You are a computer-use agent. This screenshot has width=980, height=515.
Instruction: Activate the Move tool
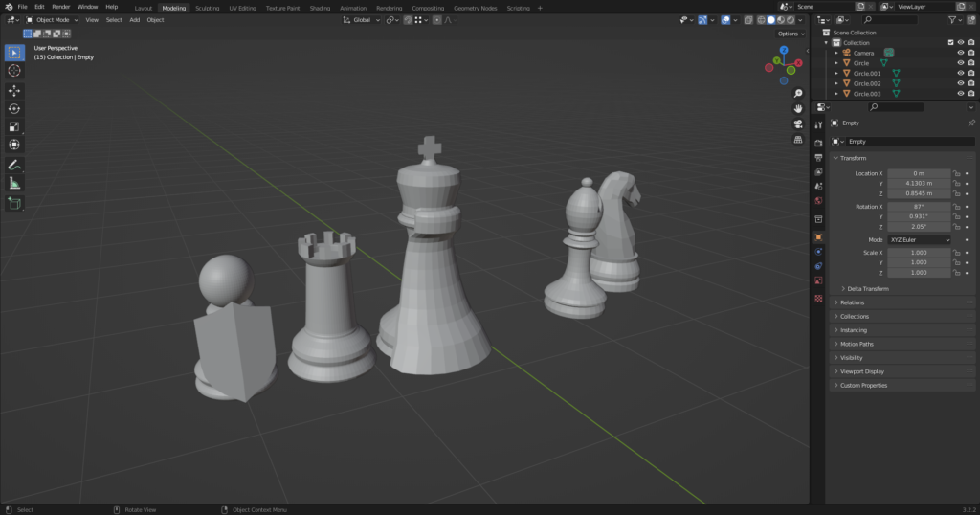14,91
